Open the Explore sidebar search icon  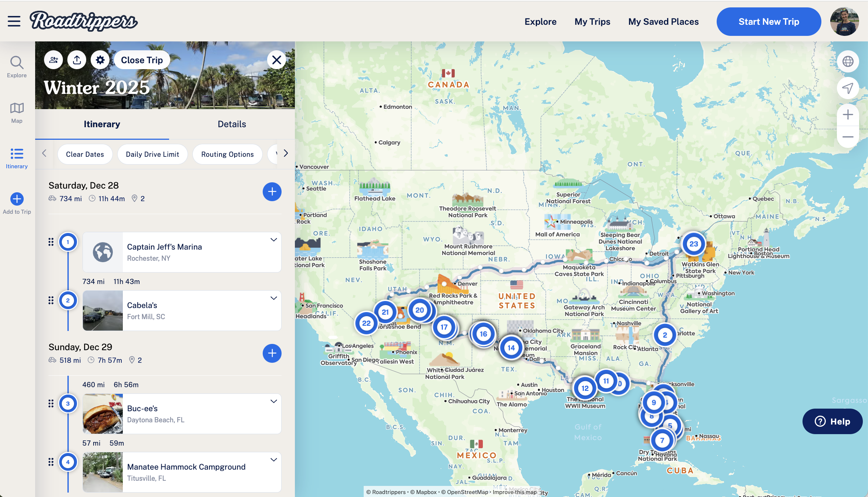pyautogui.click(x=17, y=67)
